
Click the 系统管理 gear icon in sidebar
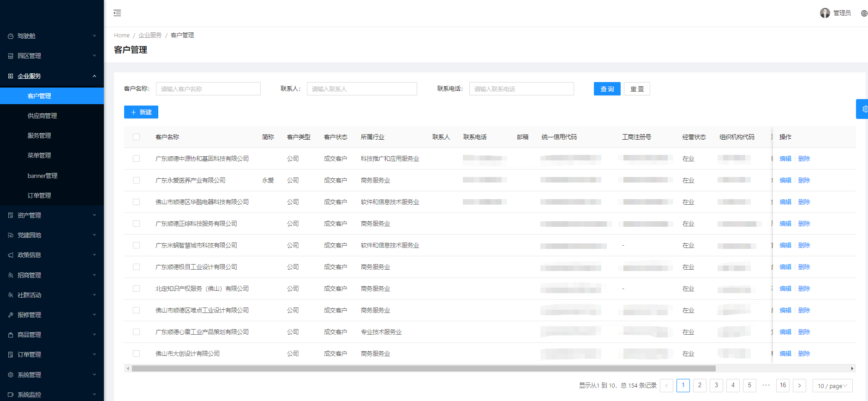click(x=11, y=375)
